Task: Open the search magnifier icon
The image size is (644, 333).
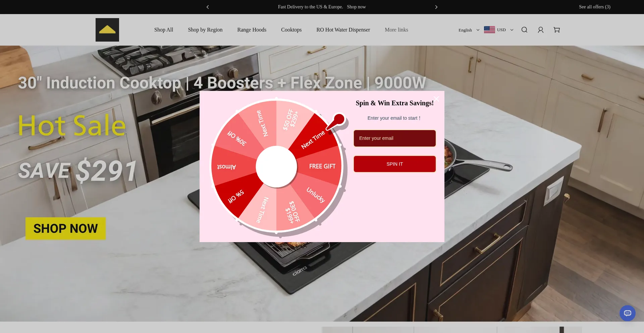Action: click(x=524, y=30)
